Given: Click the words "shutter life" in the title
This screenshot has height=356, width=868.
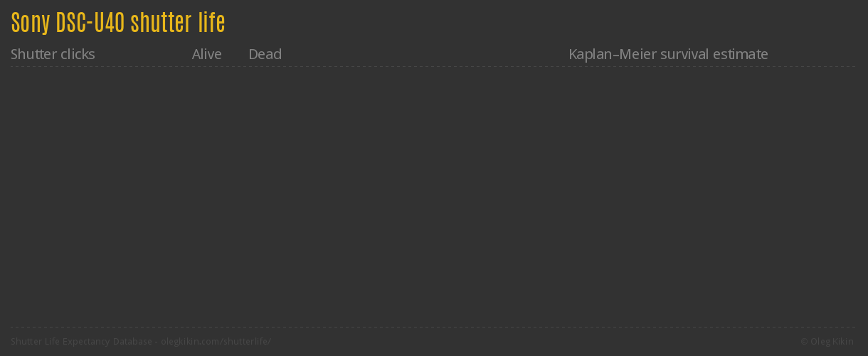Looking at the screenshot, I should point(178,23).
